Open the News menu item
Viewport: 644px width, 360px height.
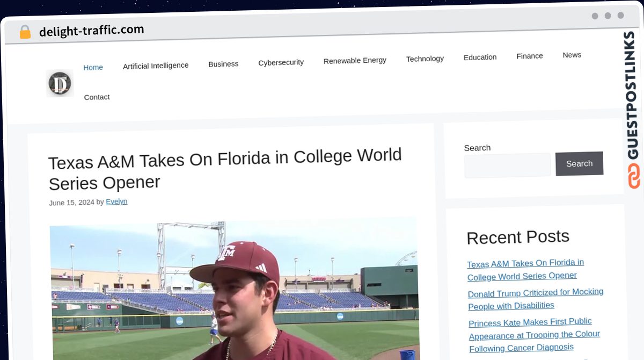click(572, 55)
